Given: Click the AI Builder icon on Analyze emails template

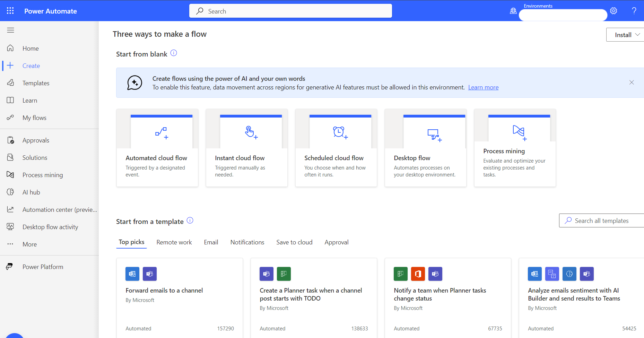Looking at the screenshot, I should [569, 274].
